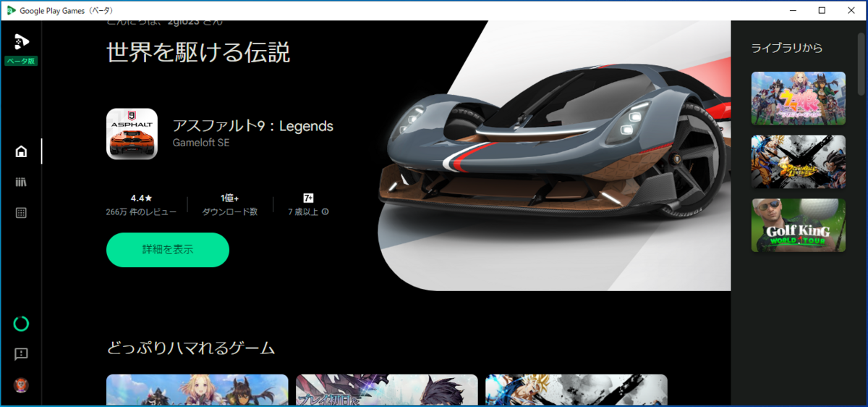Open the first library game with anime girls

(799, 98)
